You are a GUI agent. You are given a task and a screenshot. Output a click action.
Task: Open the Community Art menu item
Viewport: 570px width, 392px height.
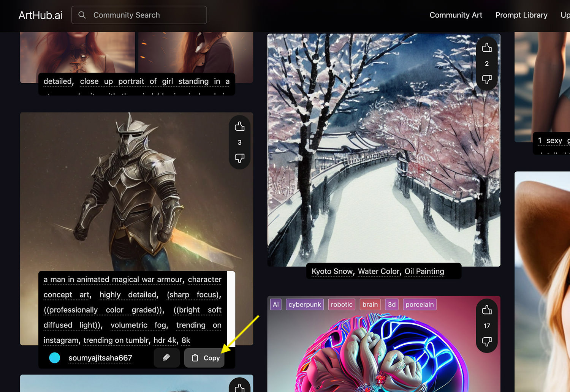pos(456,15)
